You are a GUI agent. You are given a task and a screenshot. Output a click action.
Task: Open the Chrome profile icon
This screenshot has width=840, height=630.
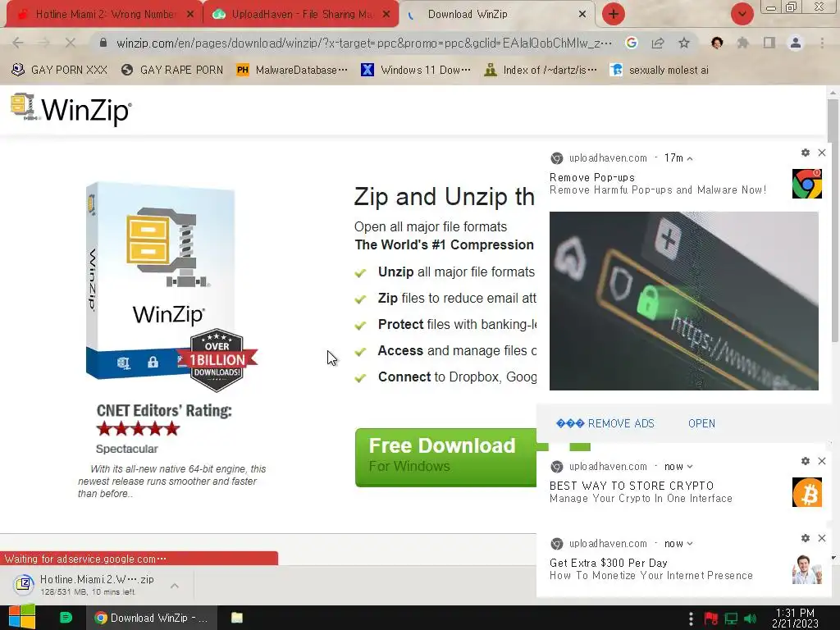coord(796,43)
